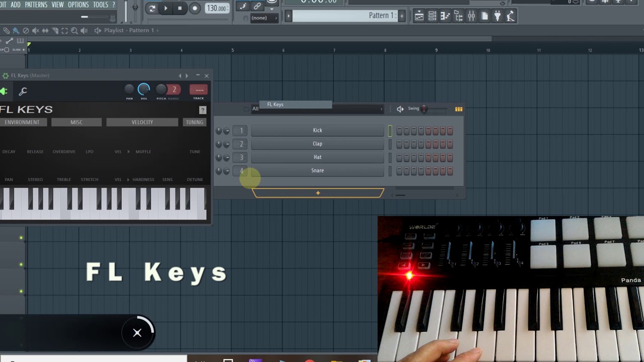
Task: Expand the pattern list arrow left of Pattern 1
Action: 288,16
